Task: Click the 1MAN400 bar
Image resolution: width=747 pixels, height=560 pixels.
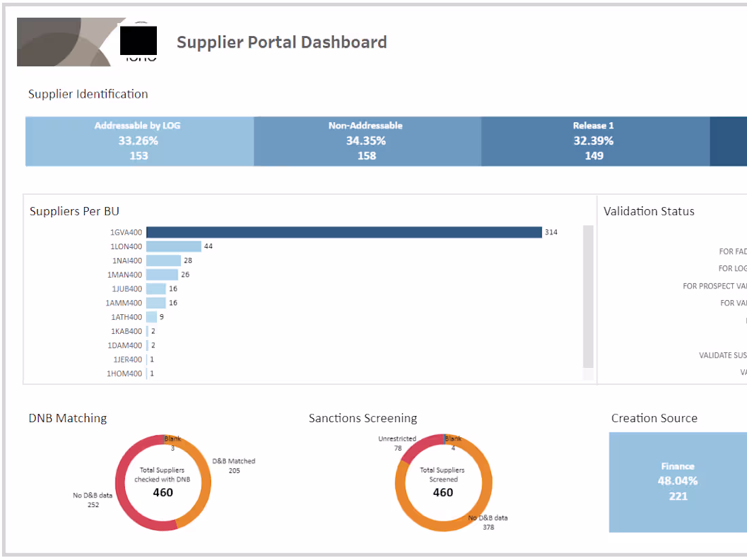Action: pyautogui.click(x=162, y=275)
